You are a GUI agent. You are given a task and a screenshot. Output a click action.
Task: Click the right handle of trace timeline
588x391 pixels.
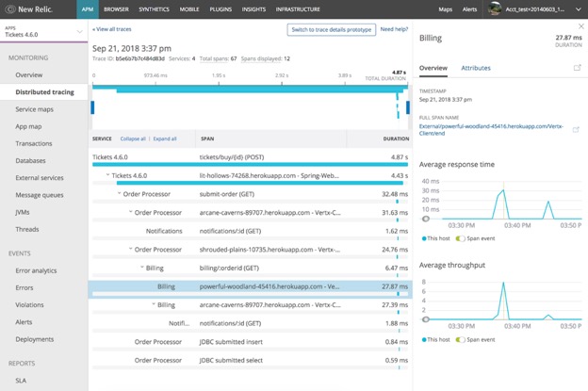coord(408,107)
